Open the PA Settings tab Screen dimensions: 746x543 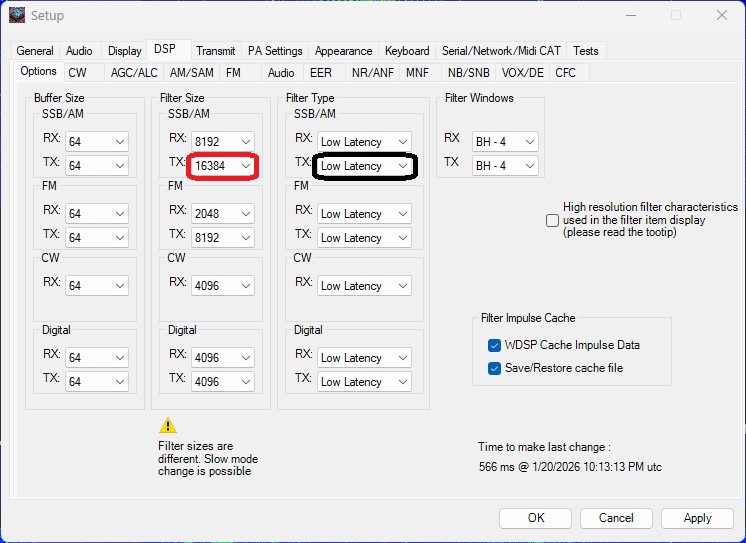(x=275, y=51)
